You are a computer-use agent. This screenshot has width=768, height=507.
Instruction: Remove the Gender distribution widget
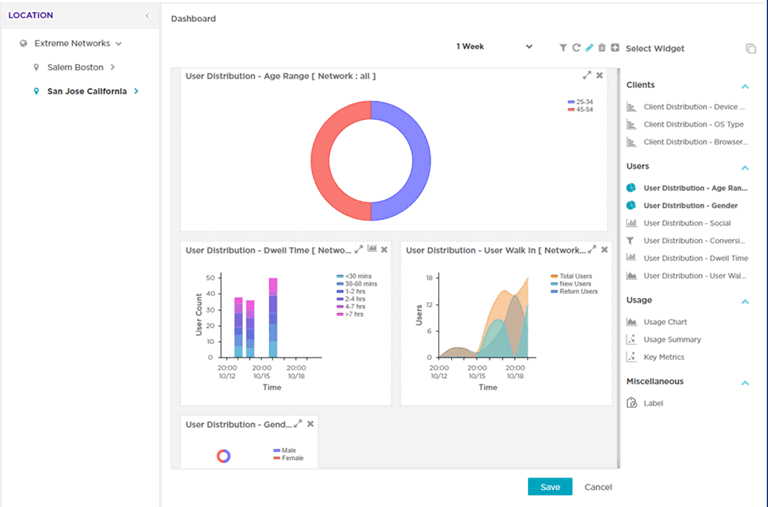coord(310,424)
